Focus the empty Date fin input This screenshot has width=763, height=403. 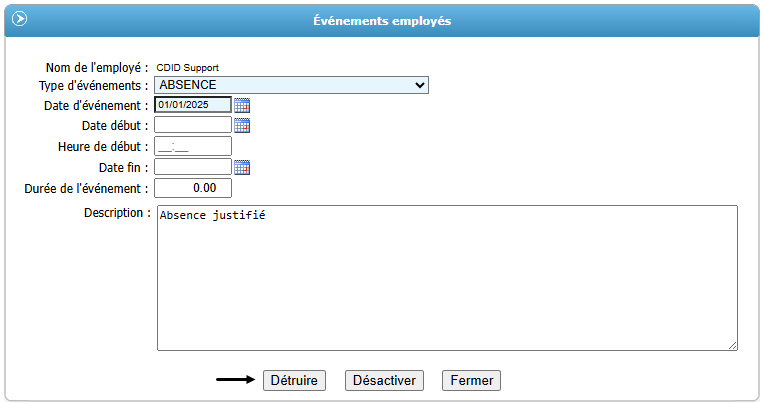[193, 167]
